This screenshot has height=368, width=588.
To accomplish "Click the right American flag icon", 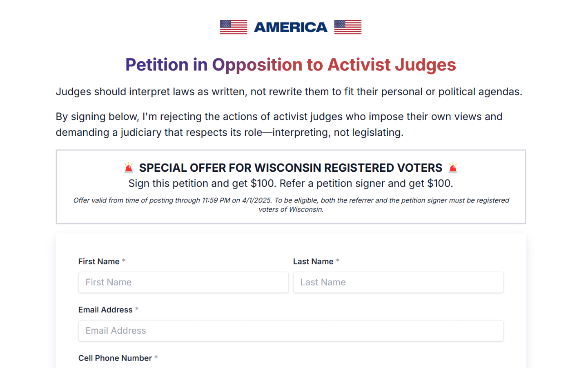I will [347, 27].
